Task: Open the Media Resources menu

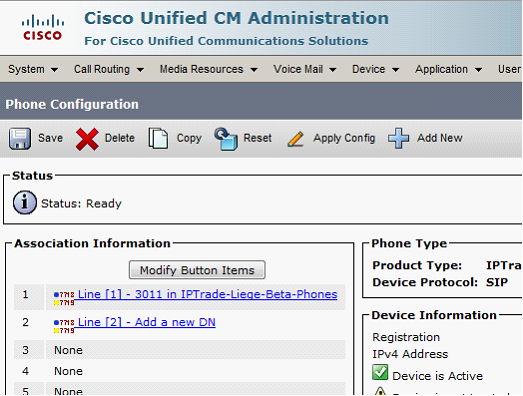Action: click(208, 69)
